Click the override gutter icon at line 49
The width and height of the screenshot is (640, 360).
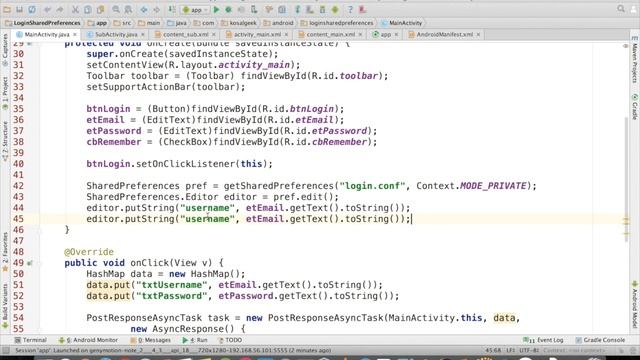click(29, 263)
